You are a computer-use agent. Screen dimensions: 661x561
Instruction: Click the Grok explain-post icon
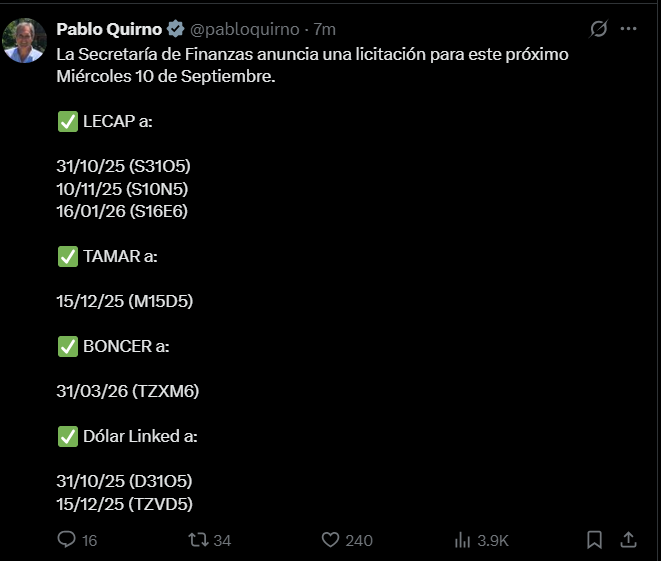coord(598,29)
